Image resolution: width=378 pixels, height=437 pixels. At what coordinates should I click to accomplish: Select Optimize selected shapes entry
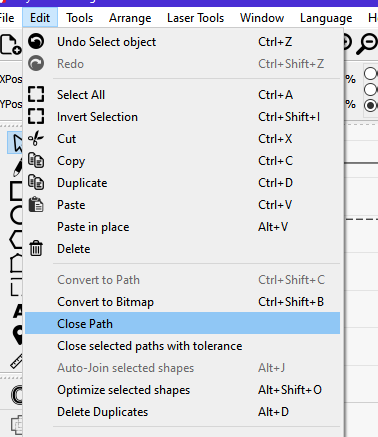(183, 390)
